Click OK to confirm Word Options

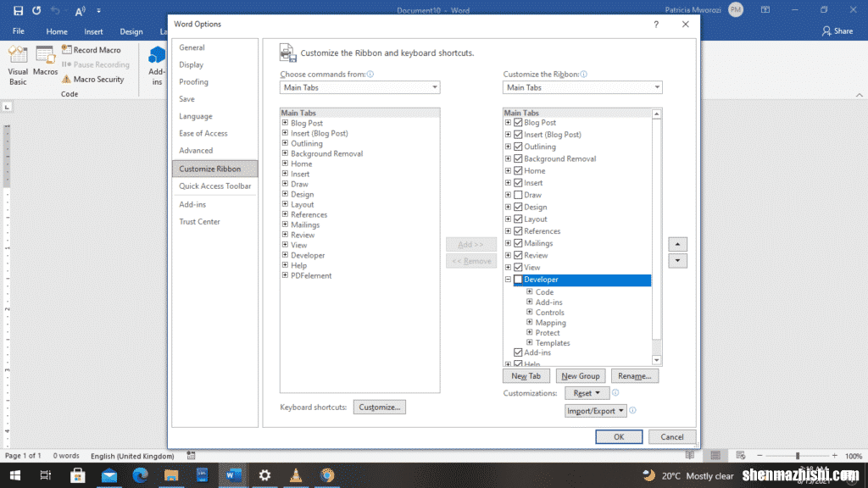(x=619, y=436)
